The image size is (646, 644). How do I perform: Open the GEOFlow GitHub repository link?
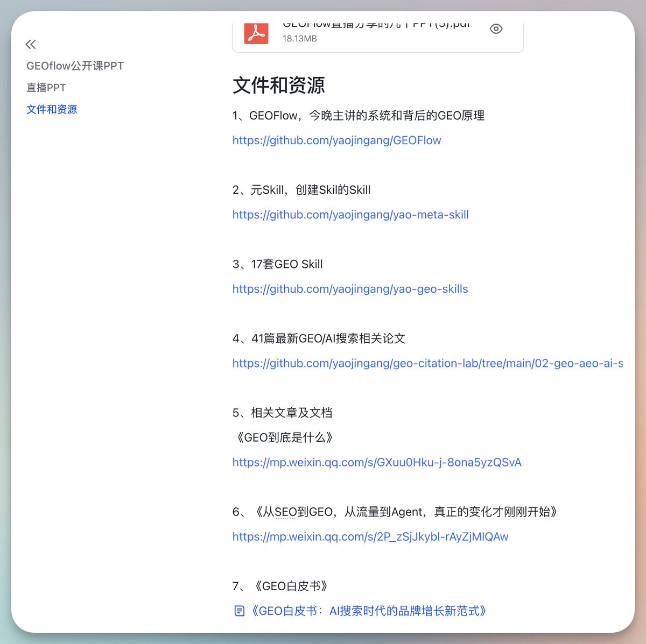coord(336,140)
